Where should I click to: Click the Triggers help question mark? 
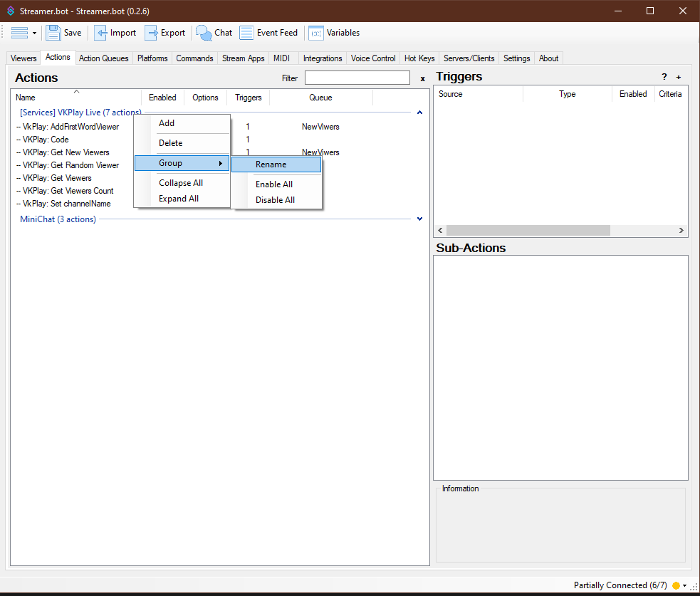click(x=664, y=77)
